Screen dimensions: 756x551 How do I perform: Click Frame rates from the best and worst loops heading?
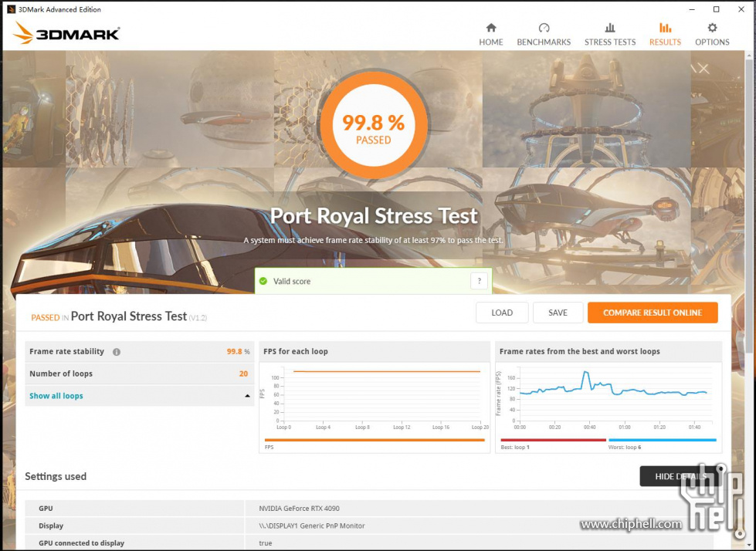pyautogui.click(x=579, y=352)
